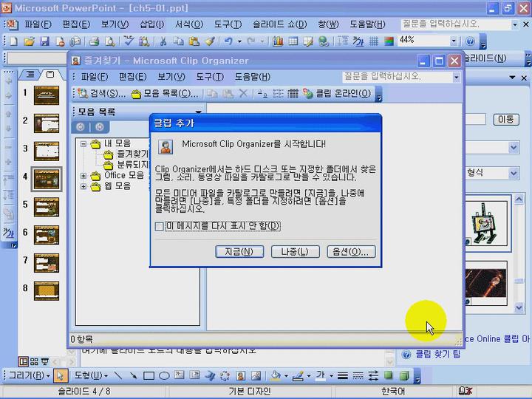Toggle the show formatting icon
Screen dimensions: 532x399
358,41
